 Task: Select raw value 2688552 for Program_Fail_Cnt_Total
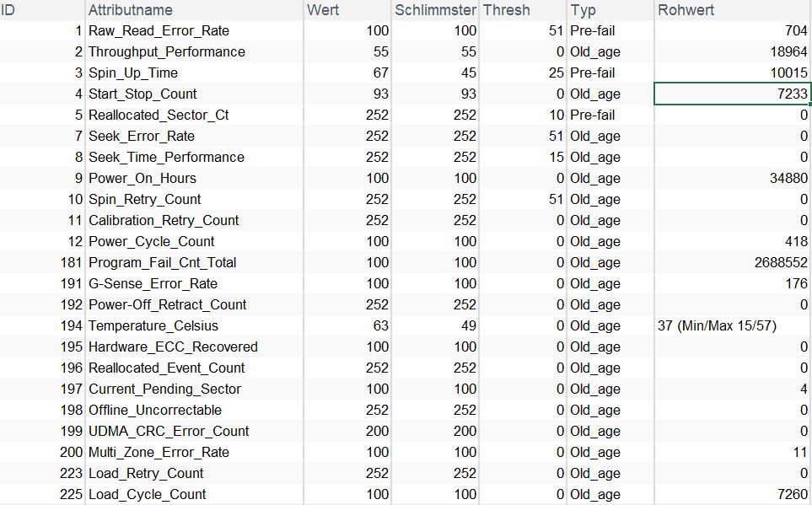[x=781, y=263]
